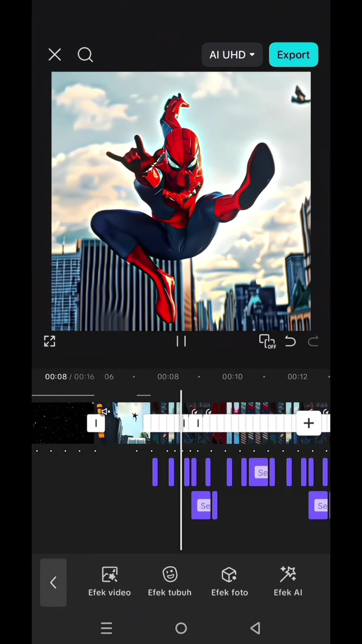Viewport: 362px width, 644px height.
Task: Toggle the OFF overlay compare icon
Action: click(x=267, y=341)
